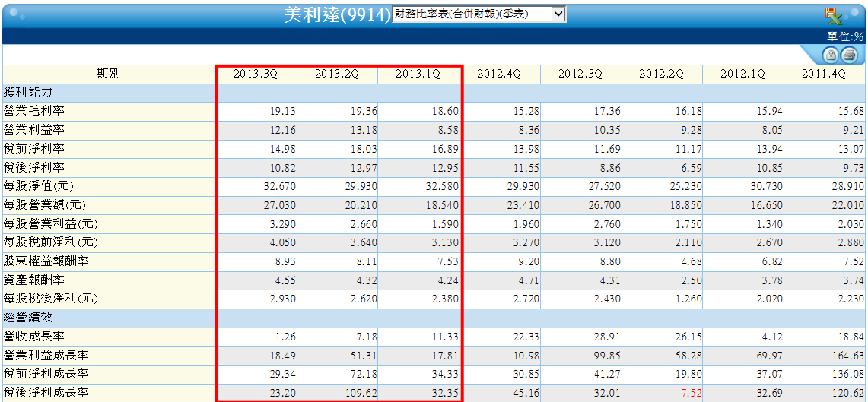Click the 每股稅前淨利(元) row label

(x=50, y=242)
